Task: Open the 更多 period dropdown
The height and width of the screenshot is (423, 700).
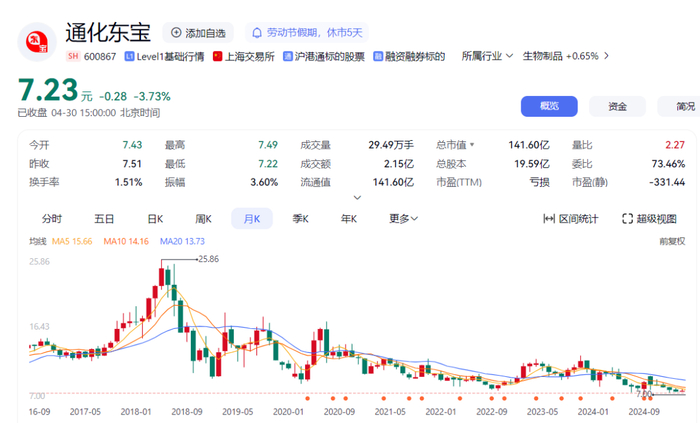Action: [x=403, y=219]
